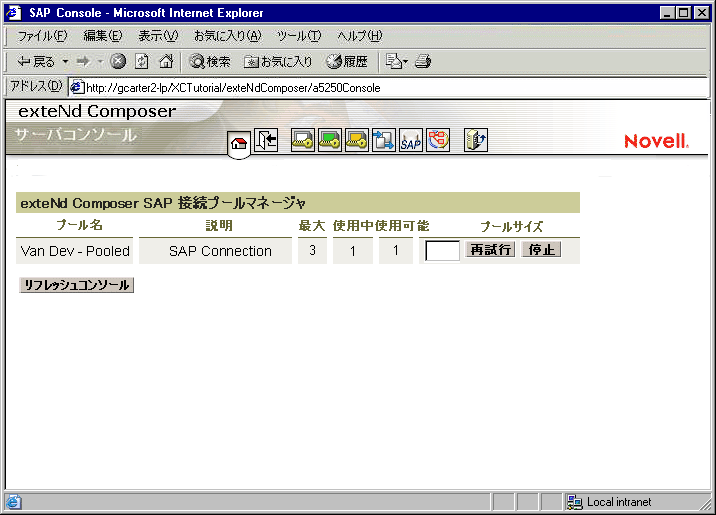Open the 表示(V) menu
This screenshot has width=716, height=515.
pos(158,36)
